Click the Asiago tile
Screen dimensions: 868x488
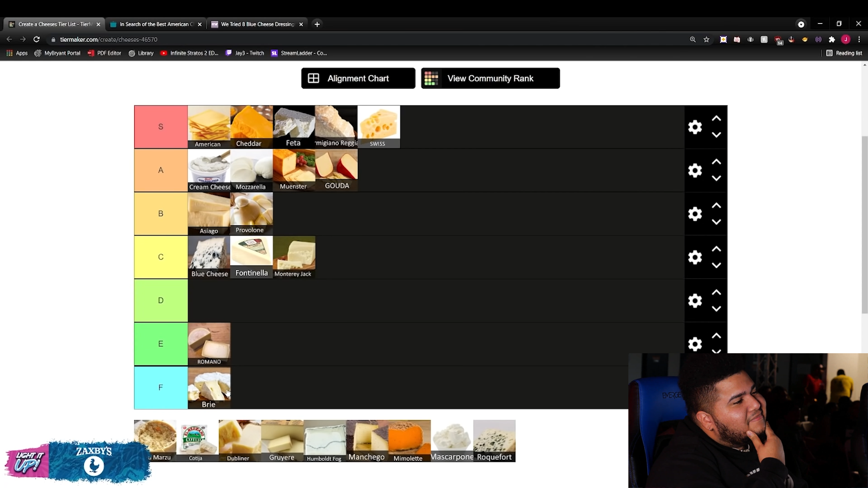[x=209, y=214]
